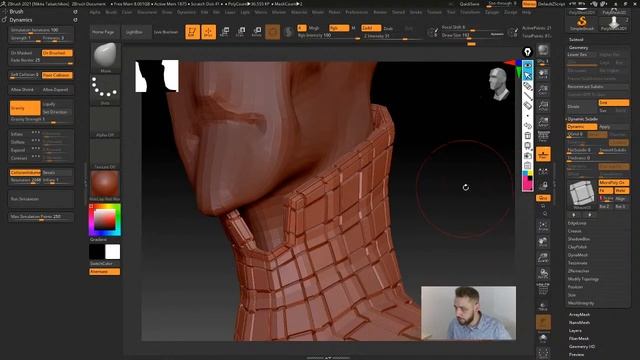Click the Apply button in Dynamic Subdiv

tap(614, 127)
